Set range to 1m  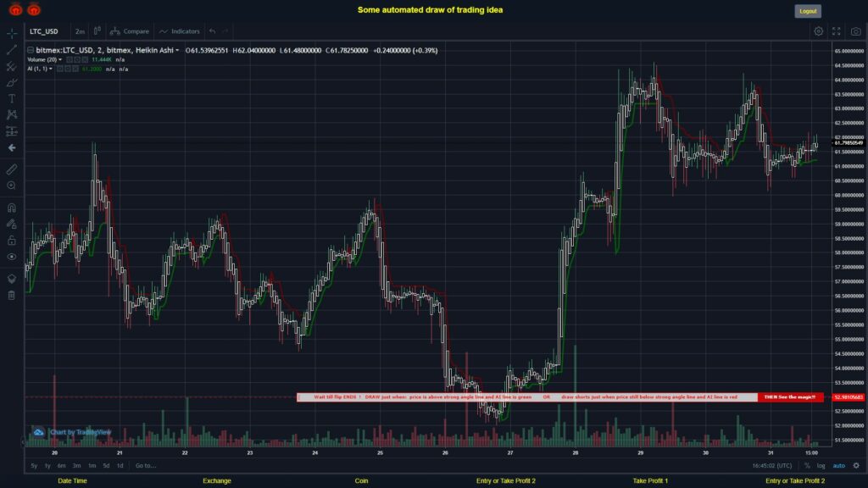pyautogui.click(x=92, y=466)
